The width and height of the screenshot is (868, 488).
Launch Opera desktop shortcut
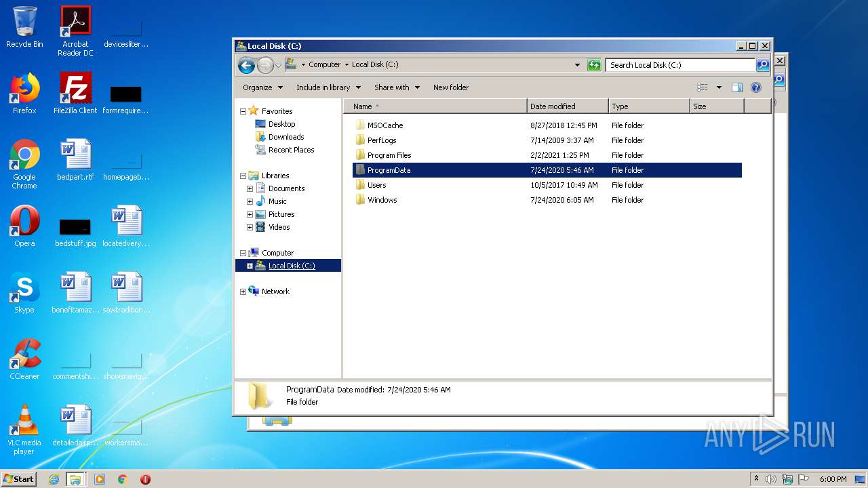(x=24, y=226)
